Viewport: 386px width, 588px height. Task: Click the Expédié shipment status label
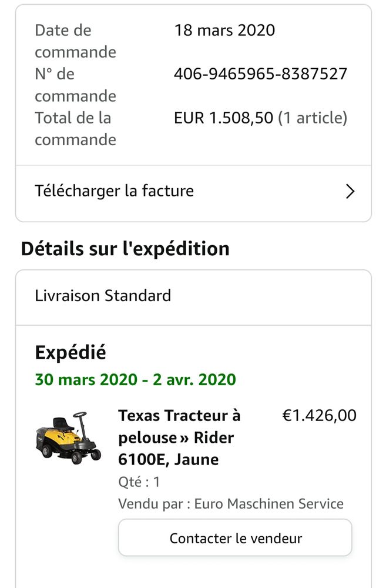point(71,352)
